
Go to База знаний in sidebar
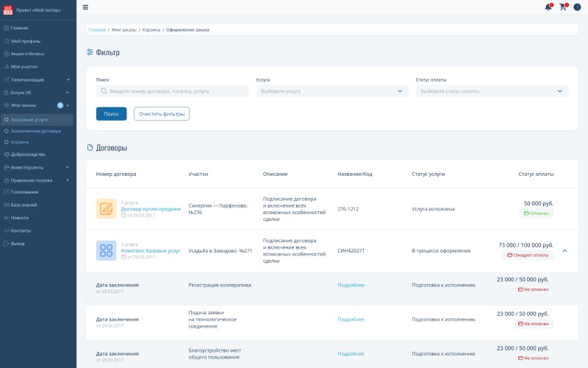[x=24, y=205]
